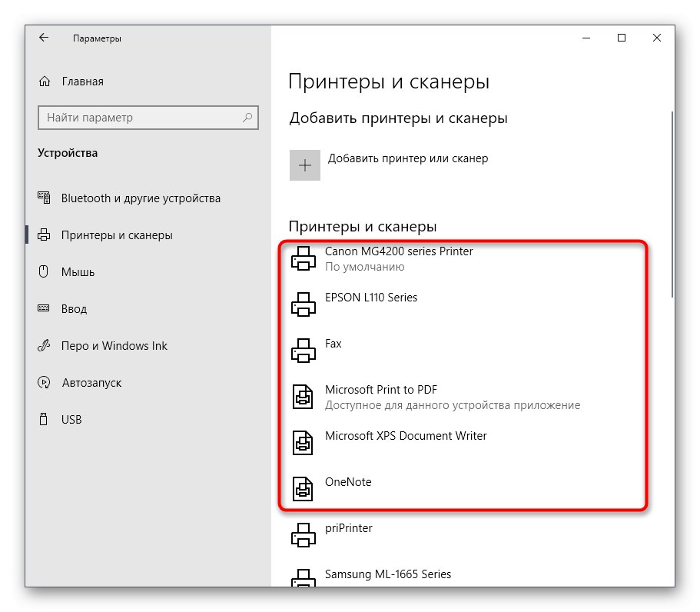The height and width of the screenshot is (612, 700).
Task: Maximize the Параметры window
Action: (622, 38)
